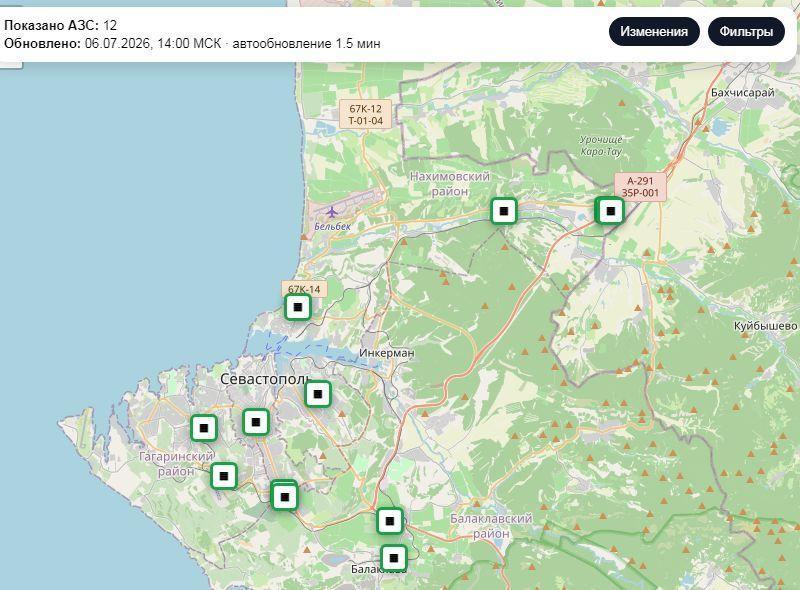Screen dimensions: 800x590
Task: Click the Бельбек airport icon
Action: (x=332, y=212)
